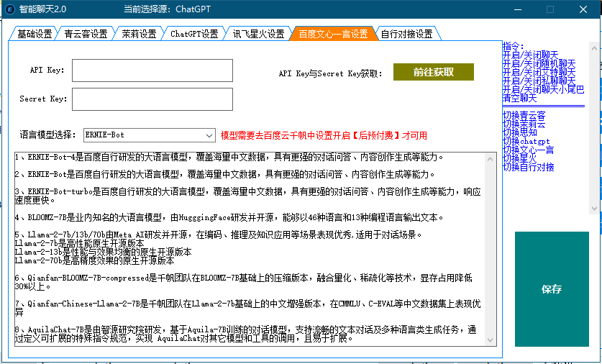This screenshot has height=364, width=602.
Task: Click the 切换思知 command text
Action: [520, 132]
